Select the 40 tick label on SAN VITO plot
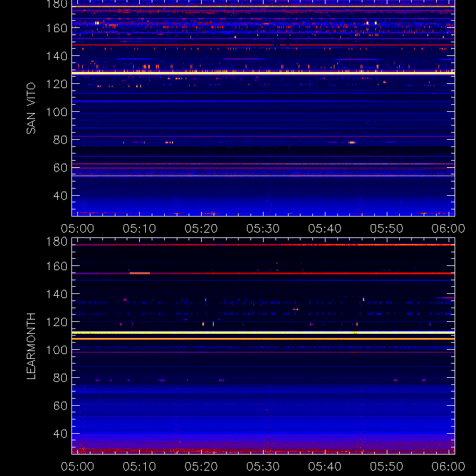The height and width of the screenshot is (476, 476). [60, 196]
